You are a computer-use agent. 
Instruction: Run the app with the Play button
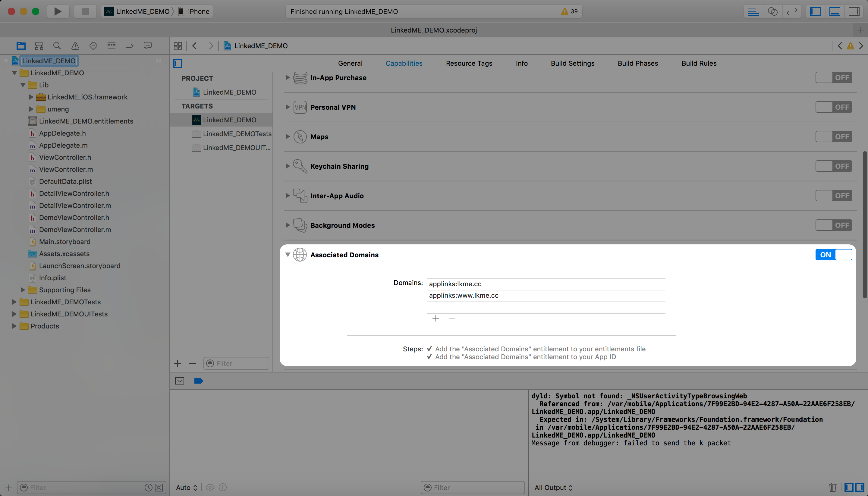pyautogui.click(x=58, y=11)
